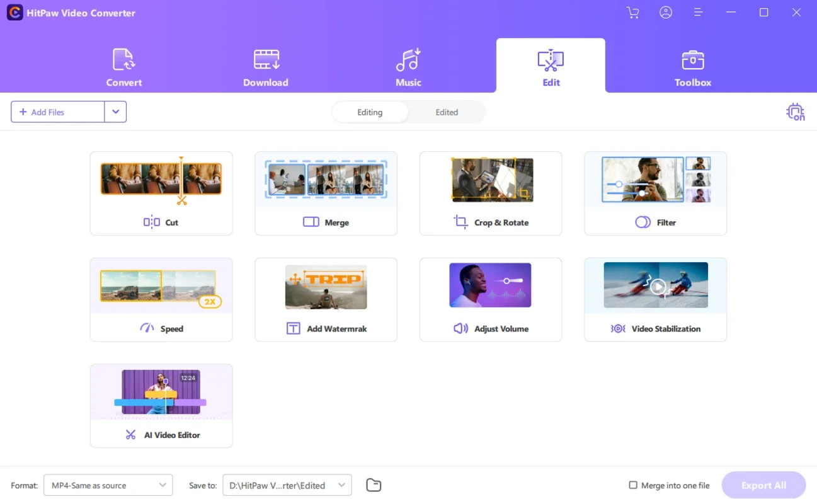Click the Add Watermrak label
The height and width of the screenshot is (504, 817).
pyautogui.click(x=337, y=329)
